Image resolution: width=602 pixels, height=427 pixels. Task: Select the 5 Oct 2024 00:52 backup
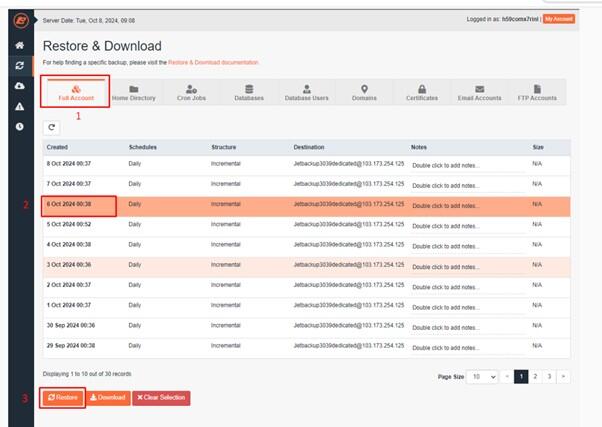coord(306,226)
